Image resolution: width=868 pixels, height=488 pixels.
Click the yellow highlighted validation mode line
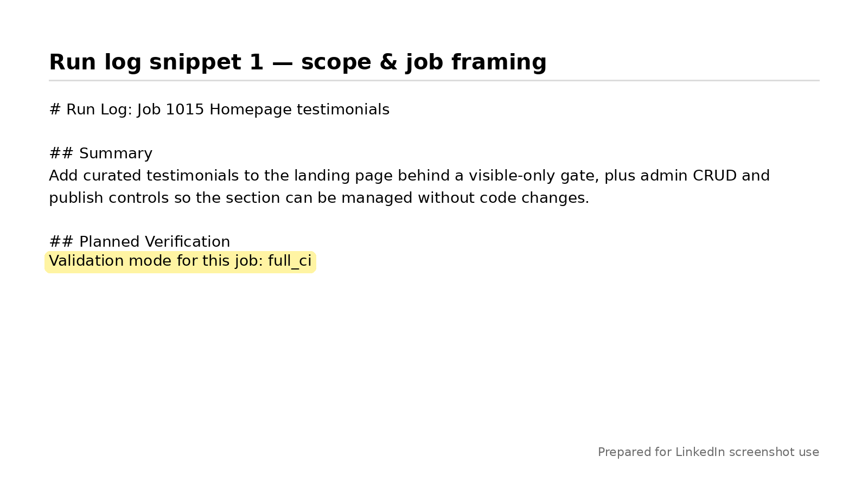point(180,262)
